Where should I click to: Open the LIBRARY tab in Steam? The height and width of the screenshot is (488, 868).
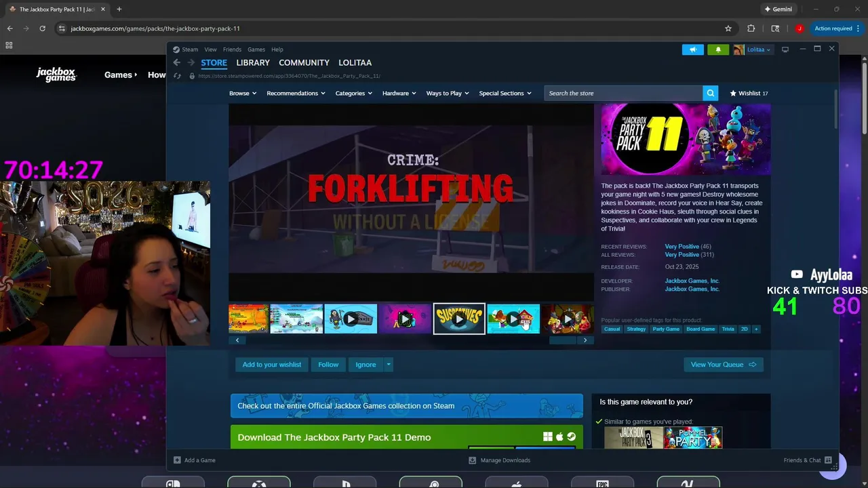click(x=253, y=62)
